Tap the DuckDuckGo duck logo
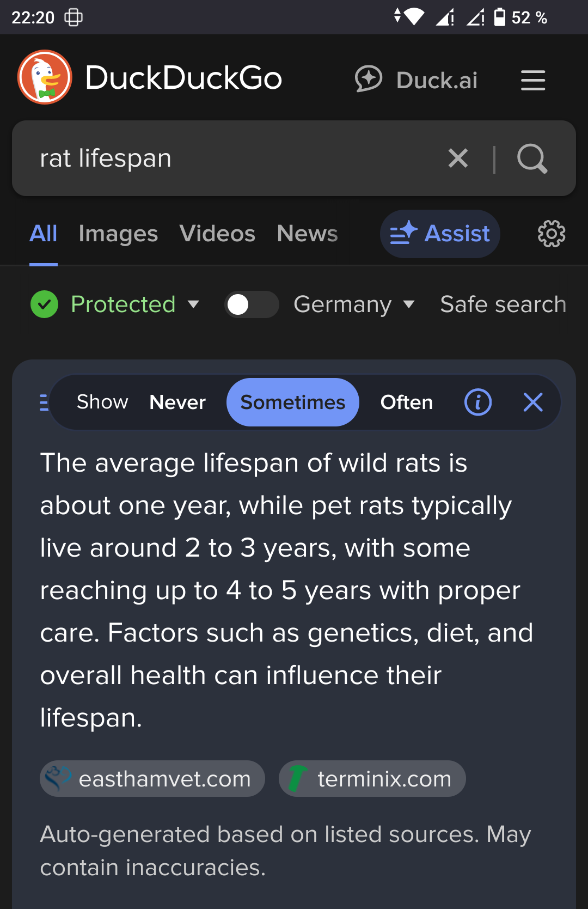This screenshot has width=588, height=909. (45, 77)
